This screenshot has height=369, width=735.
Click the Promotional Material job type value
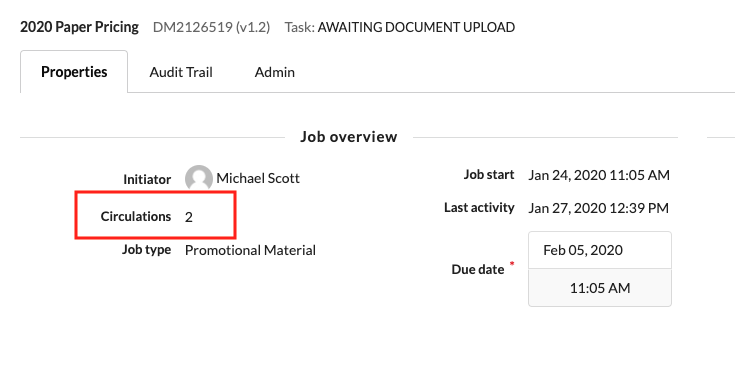click(250, 250)
